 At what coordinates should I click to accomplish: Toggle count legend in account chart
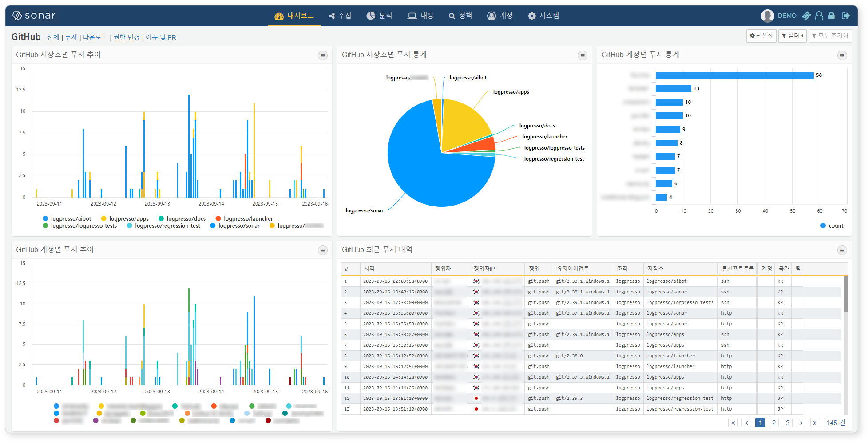pos(832,225)
